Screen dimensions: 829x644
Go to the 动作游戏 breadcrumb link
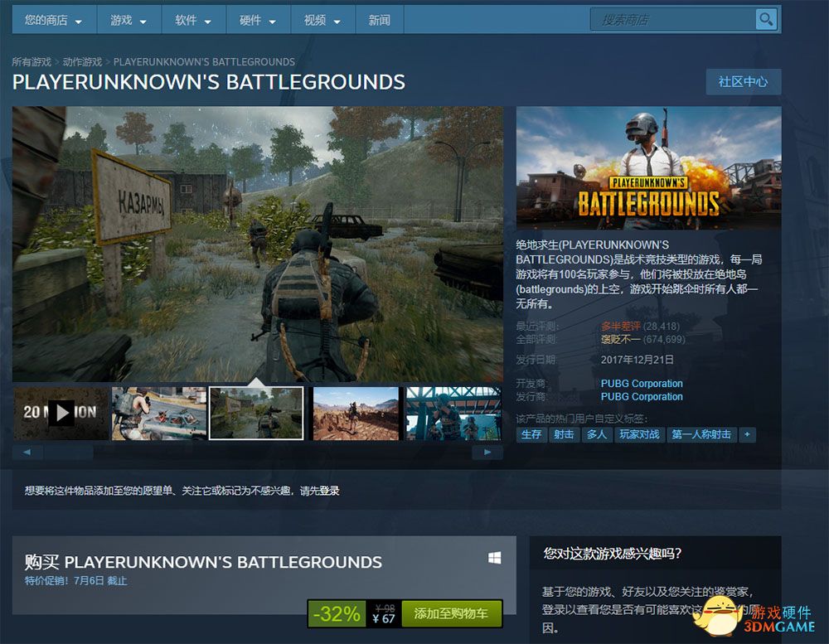coord(82,62)
